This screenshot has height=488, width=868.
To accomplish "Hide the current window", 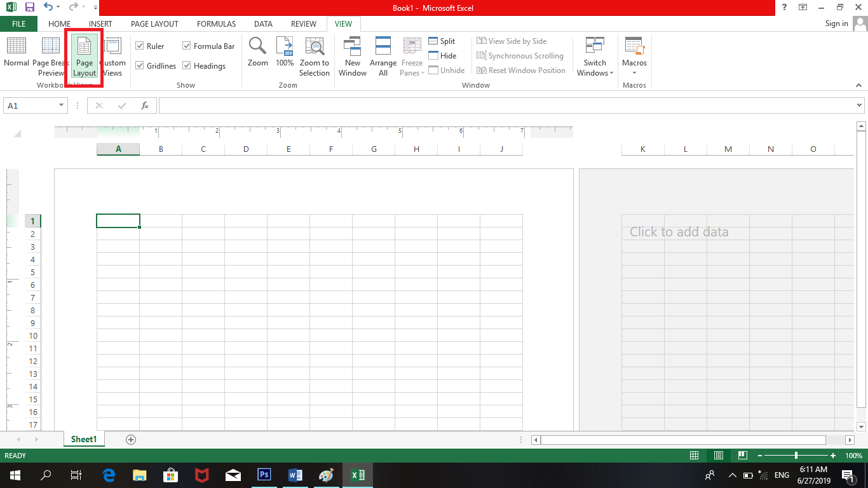I will click(442, 55).
